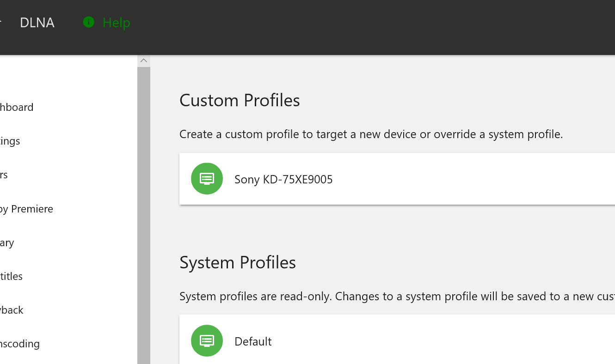The width and height of the screenshot is (615, 364).
Task: Click the sidebar scrollbar up arrow
Action: (x=144, y=61)
